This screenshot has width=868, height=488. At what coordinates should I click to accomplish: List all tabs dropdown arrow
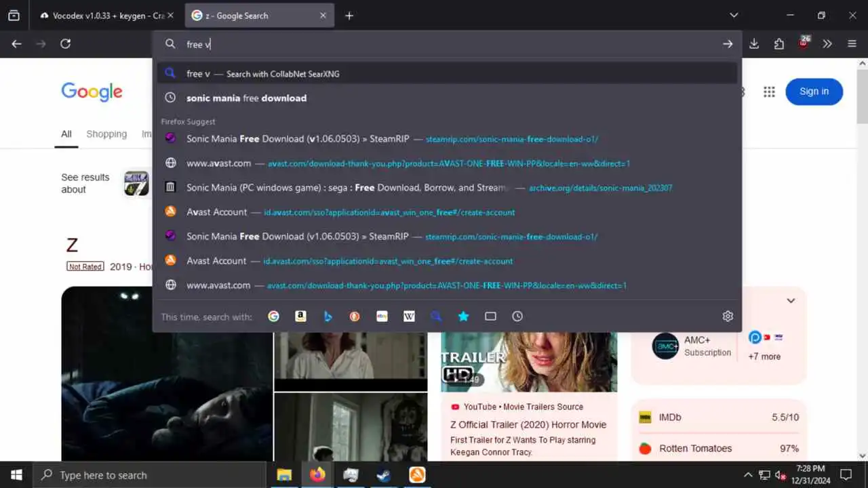[734, 16]
